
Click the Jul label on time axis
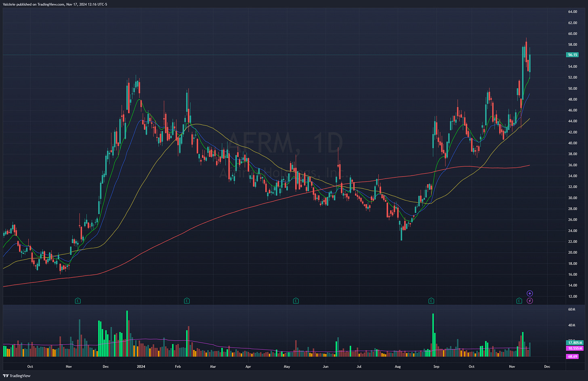(x=359, y=367)
